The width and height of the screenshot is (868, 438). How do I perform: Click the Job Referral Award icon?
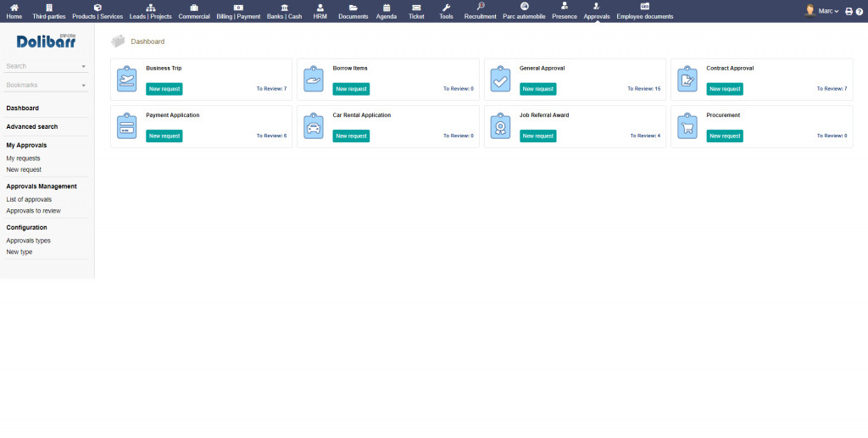(500, 126)
